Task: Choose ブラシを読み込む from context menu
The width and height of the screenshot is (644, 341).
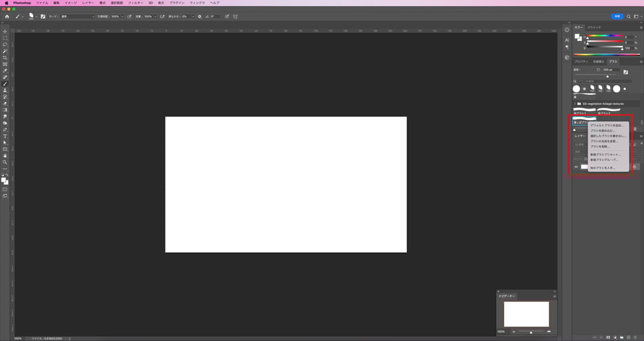Action: (x=603, y=131)
